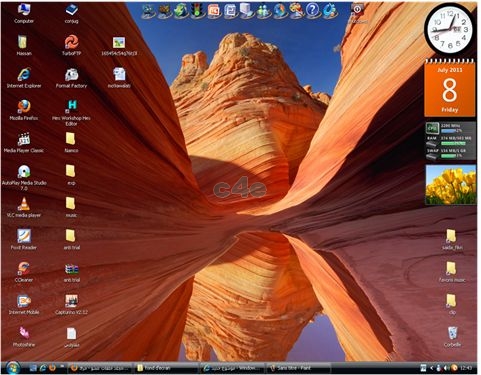The width and height of the screenshot is (481, 375).
Task: Open AutoPlay Media Studio 7.0 icon
Action: point(24,177)
